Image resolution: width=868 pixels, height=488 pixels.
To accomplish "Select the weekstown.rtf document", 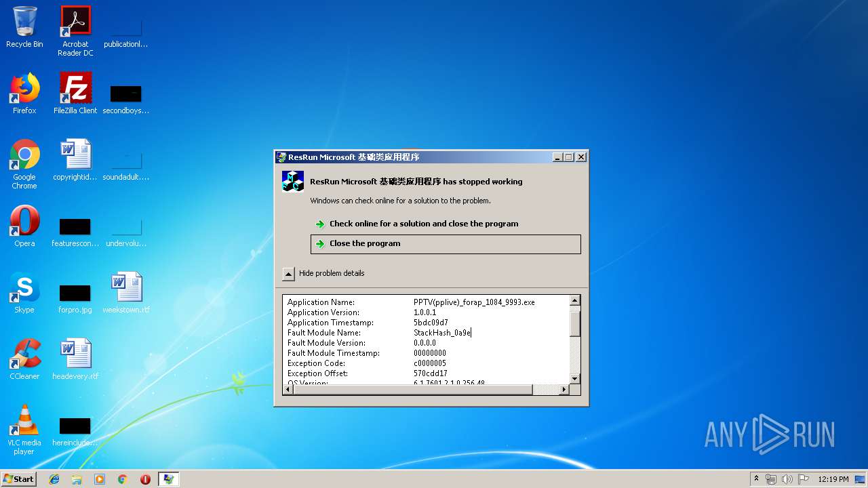I will (x=125, y=293).
